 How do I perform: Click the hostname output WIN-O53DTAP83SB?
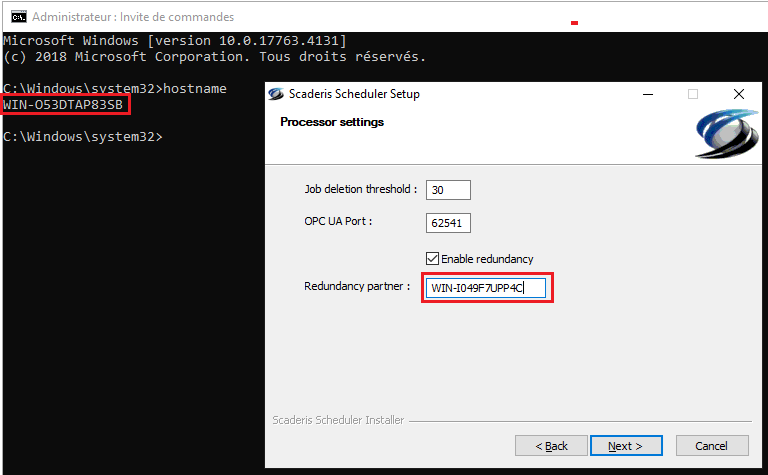(x=65, y=104)
